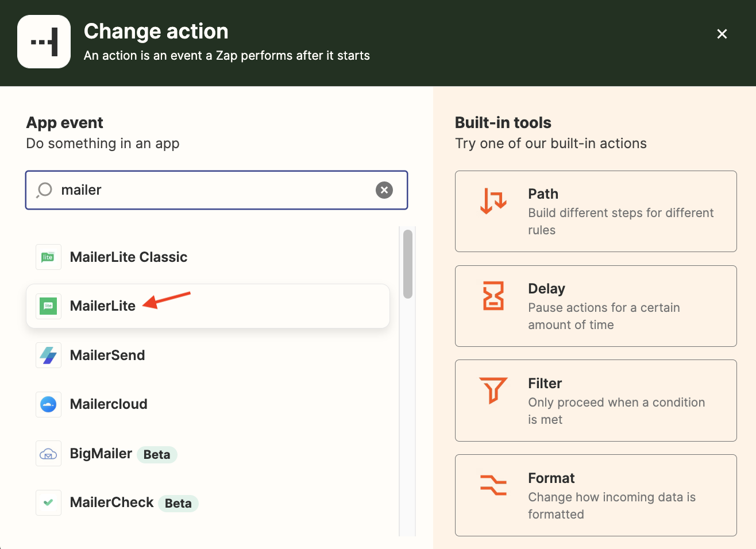Click the green MailerLite app icon
This screenshot has width=756, height=549.
pyautogui.click(x=48, y=306)
